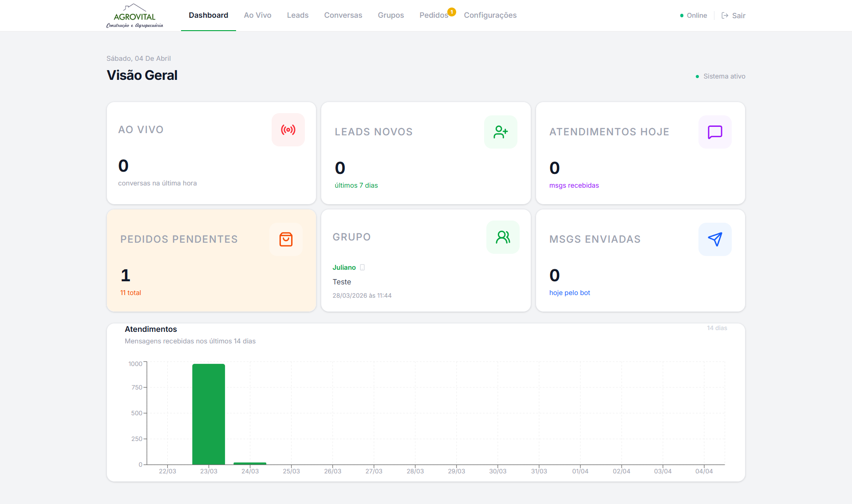Open the Pedidos Pendentes card

click(x=211, y=260)
